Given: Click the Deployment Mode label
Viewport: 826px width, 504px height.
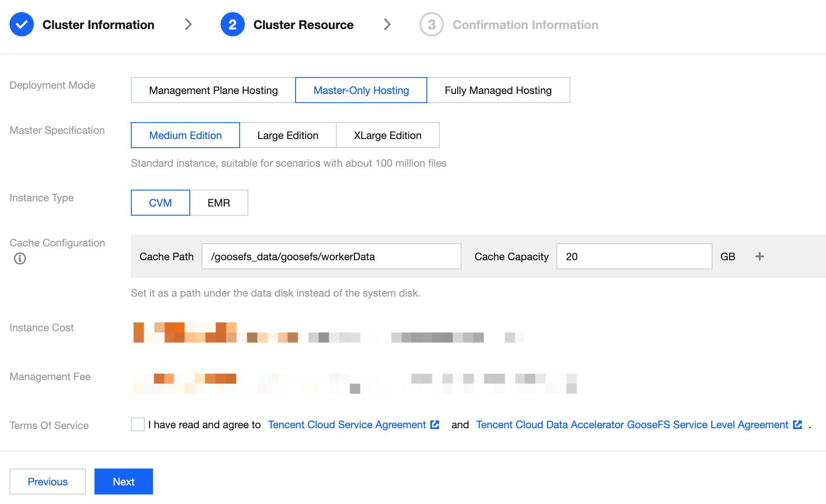Looking at the screenshot, I should click(52, 85).
